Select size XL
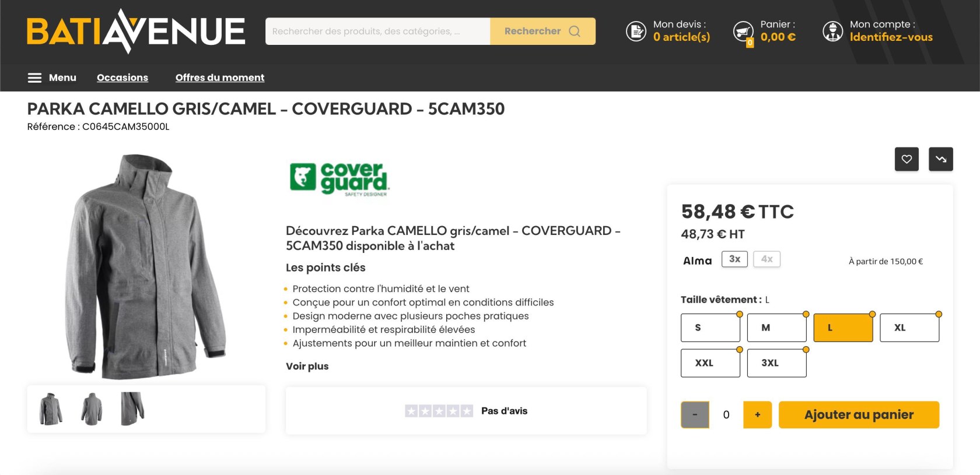This screenshot has width=980, height=475. [909, 328]
